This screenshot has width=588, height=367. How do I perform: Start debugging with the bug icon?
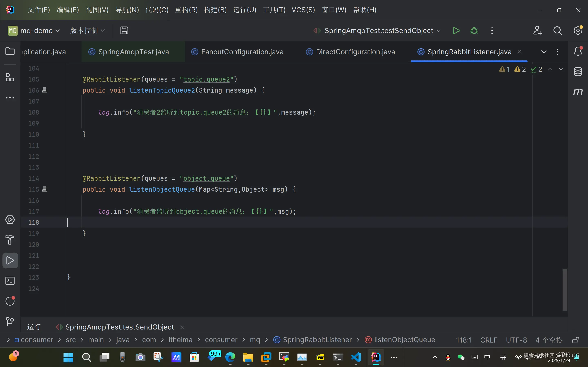[474, 31]
